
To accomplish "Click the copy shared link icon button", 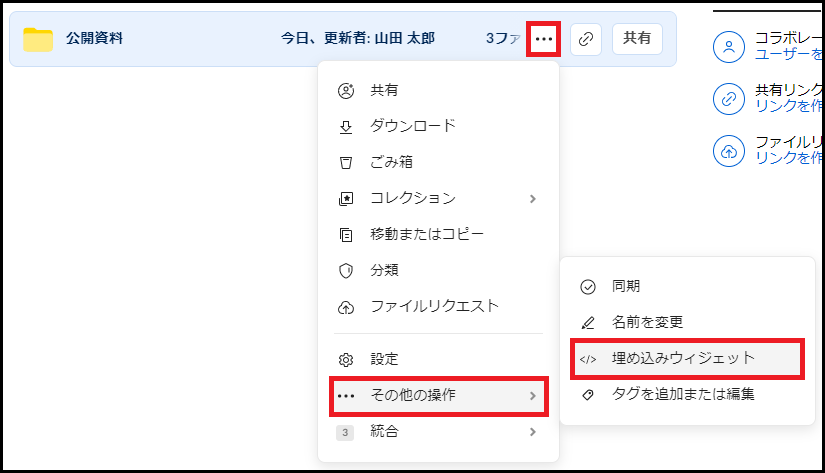I will coord(586,39).
